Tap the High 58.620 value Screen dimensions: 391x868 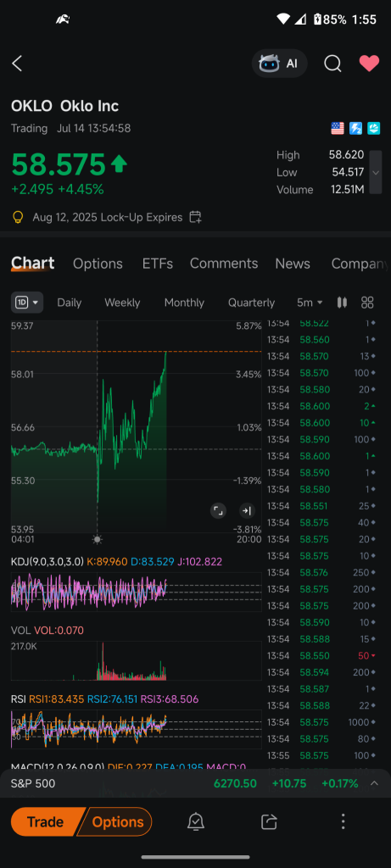(346, 155)
